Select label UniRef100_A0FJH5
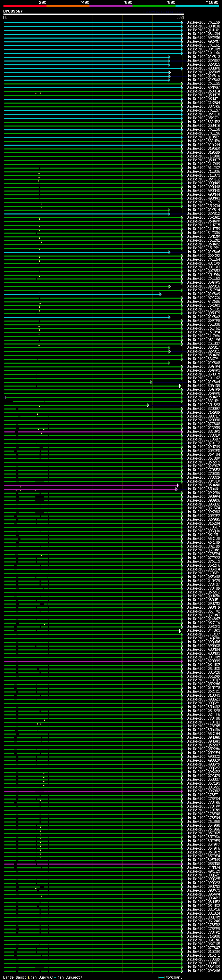The height and width of the screenshot is (980, 222). coord(203,657)
